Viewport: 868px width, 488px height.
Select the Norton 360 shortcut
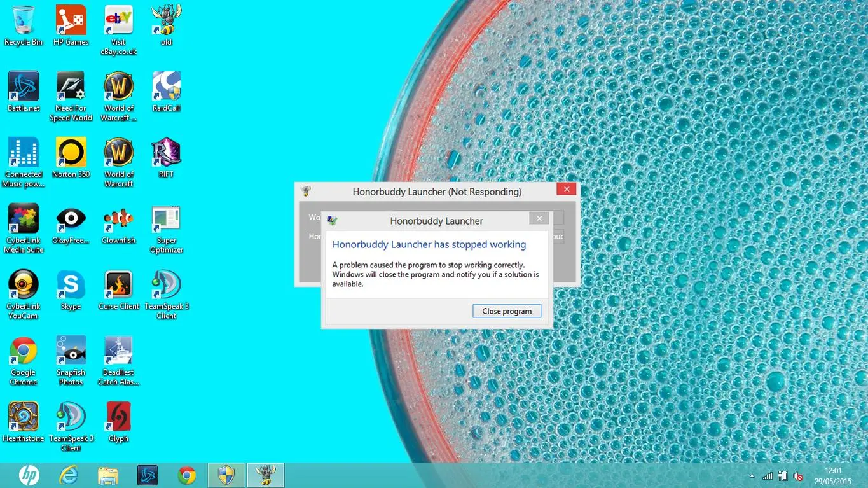71,158
